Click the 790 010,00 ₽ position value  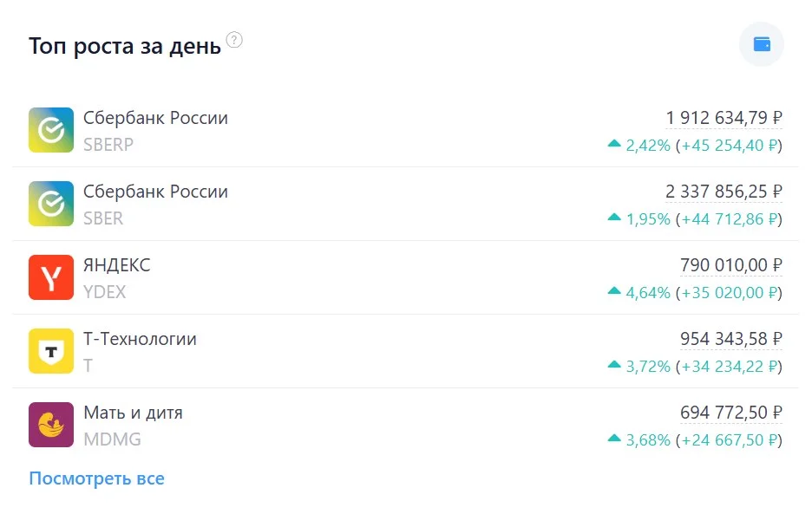pos(731,265)
